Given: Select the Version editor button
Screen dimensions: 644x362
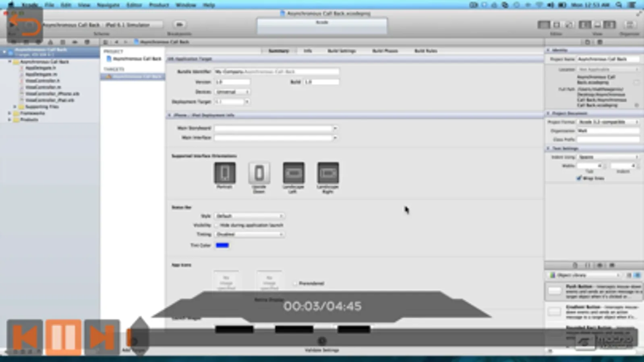Looking at the screenshot, I should pyautogui.click(x=569, y=25).
